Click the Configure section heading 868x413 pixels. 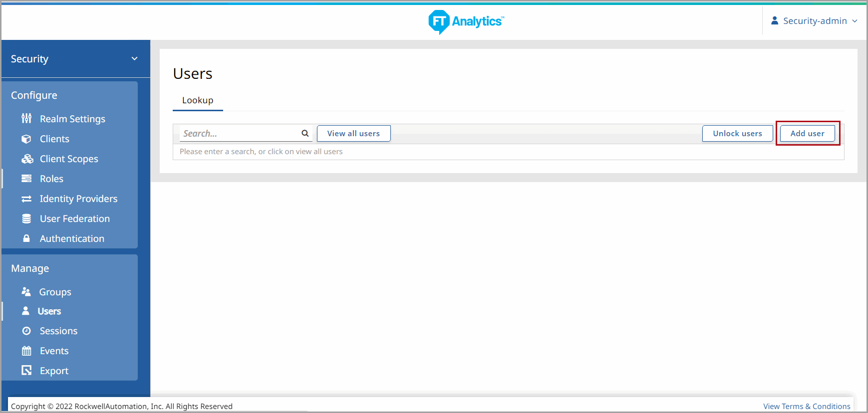point(34,95)
